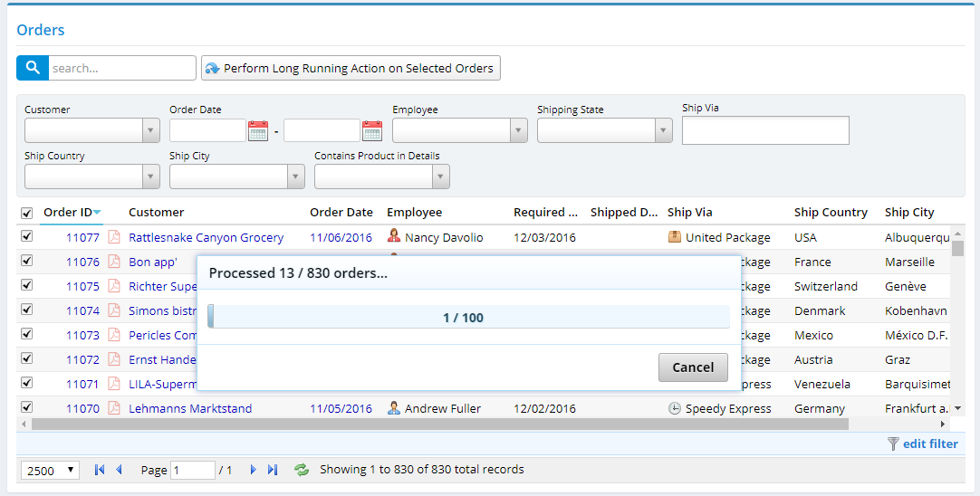The height and width of the screenshot is (496, 980).
Task: Click the 1 / 100 progress bar
Action: (x=468, y=317)
